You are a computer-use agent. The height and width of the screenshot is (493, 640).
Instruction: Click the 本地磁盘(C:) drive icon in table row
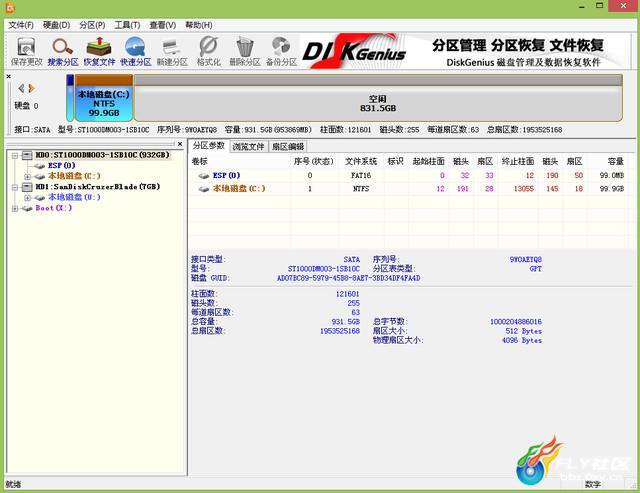[204, 189]
